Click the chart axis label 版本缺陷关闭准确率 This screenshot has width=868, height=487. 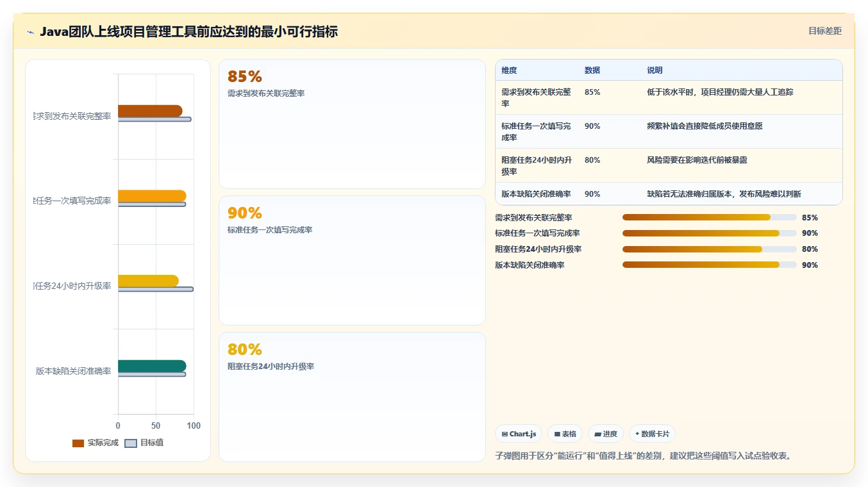click(73, 371)
